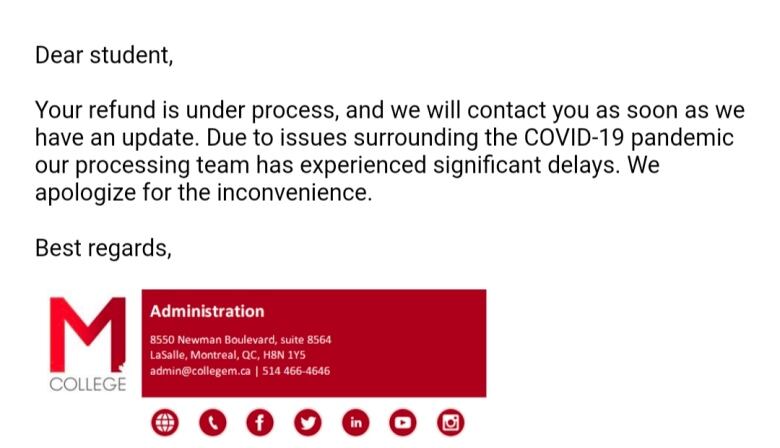
Task: Open the website globe icon
Action: click(x=165, y=423)
